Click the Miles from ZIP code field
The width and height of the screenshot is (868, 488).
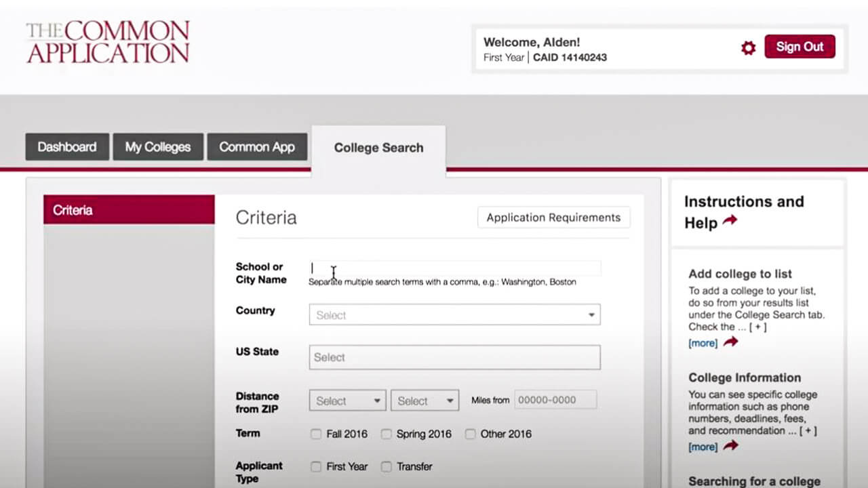[555, 400]
